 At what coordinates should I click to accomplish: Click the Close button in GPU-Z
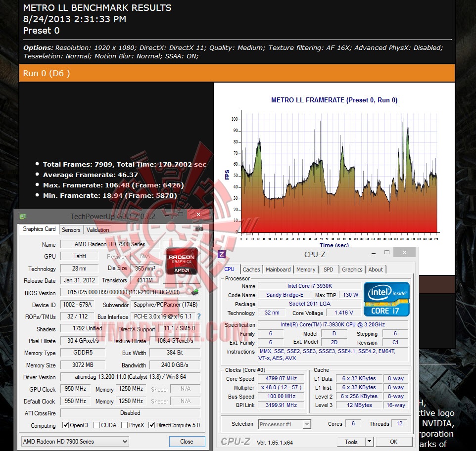click(x=187, y=442)
